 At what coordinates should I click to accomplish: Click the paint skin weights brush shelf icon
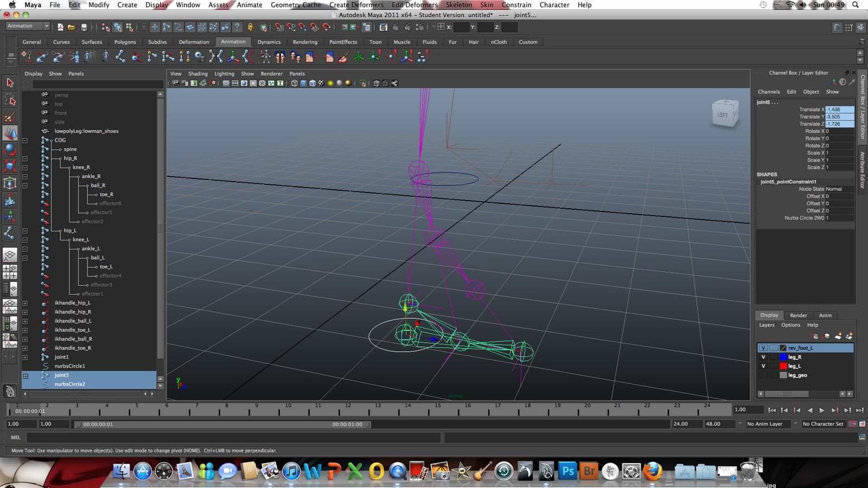tap(343, 56)
